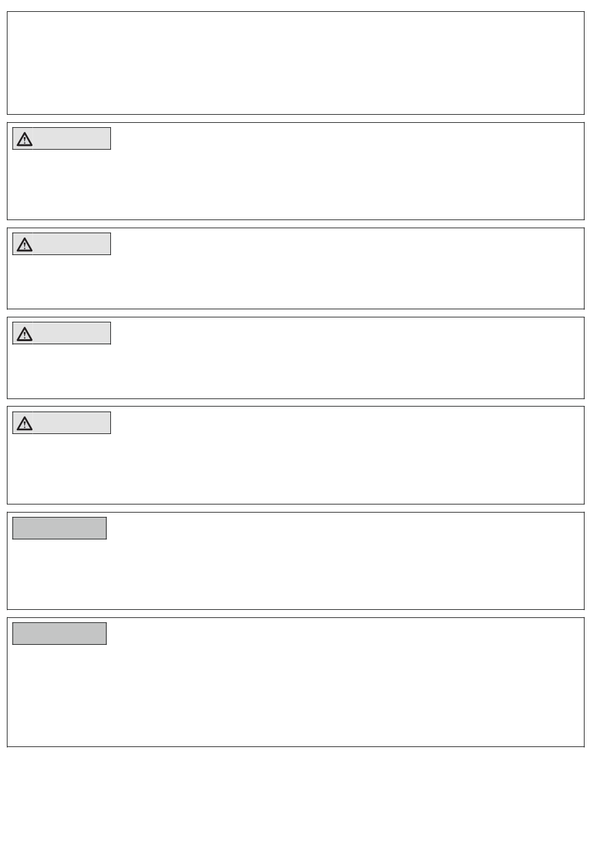592x868 pixels.
Task: Select the light gray label beside third warning icon
Action: pos(71,333)
